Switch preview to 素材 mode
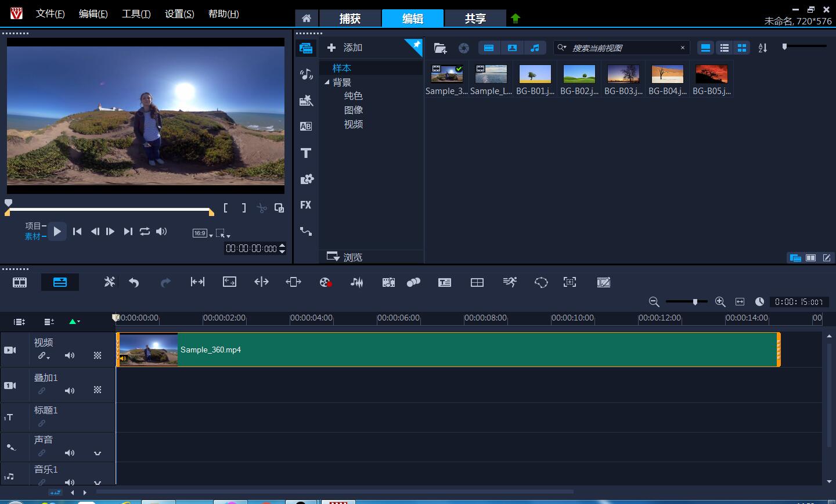Viewport: 836px width, 504px height. (x=33, y=236)
